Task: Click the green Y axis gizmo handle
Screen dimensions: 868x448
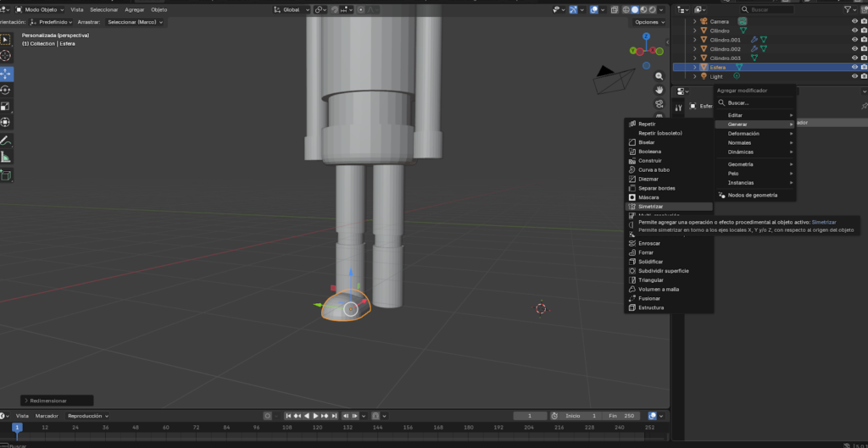Action: tap(632, 51)
